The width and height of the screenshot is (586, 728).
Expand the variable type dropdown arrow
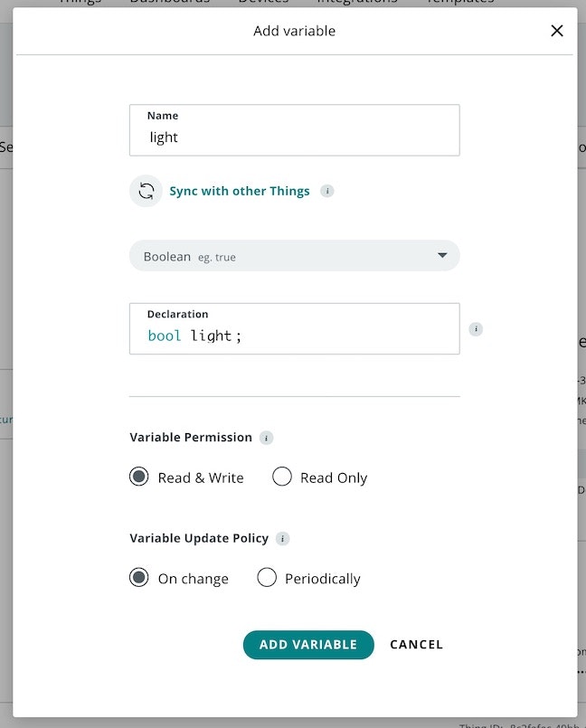[x=442, y=256]
